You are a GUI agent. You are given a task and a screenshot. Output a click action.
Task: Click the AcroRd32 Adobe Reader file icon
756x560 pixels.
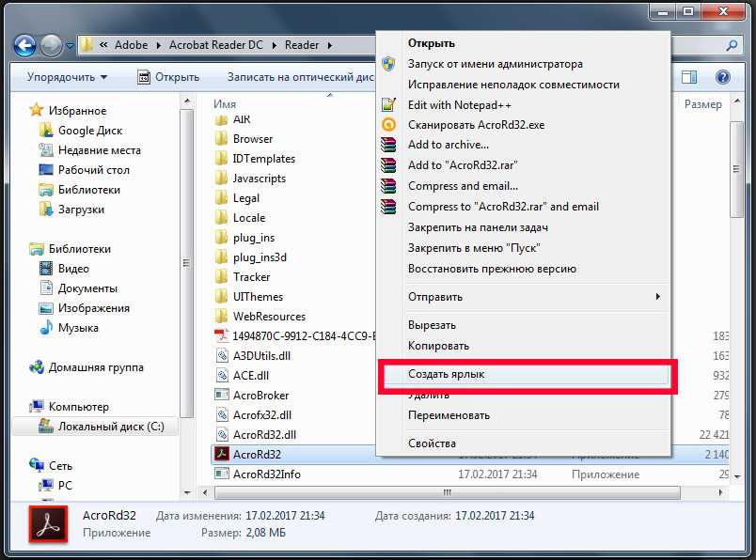pyautogui.click(x=221, y=455)
